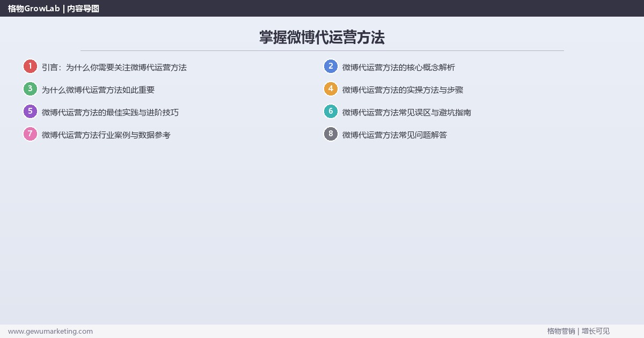Click the purple number 5 circle badge
This screenshot has width=644, height=338.
(x=30, y=112)
